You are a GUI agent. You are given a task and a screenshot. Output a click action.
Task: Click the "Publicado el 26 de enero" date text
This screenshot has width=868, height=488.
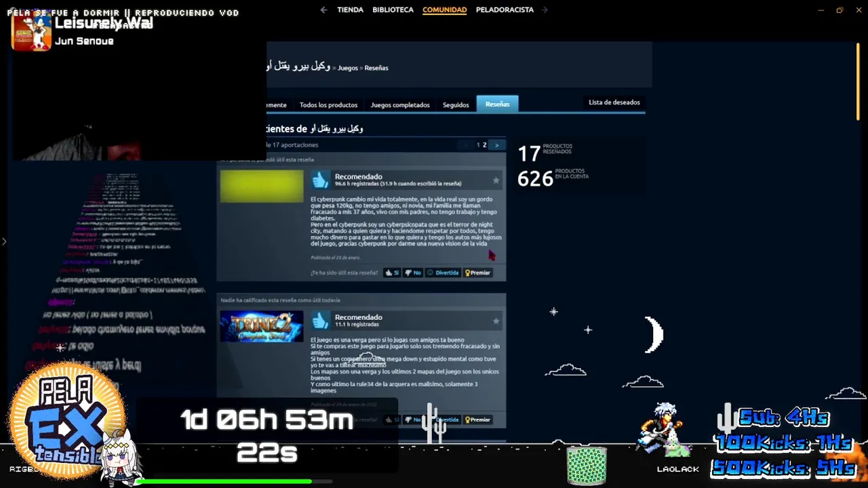click(x=336, y=258)
